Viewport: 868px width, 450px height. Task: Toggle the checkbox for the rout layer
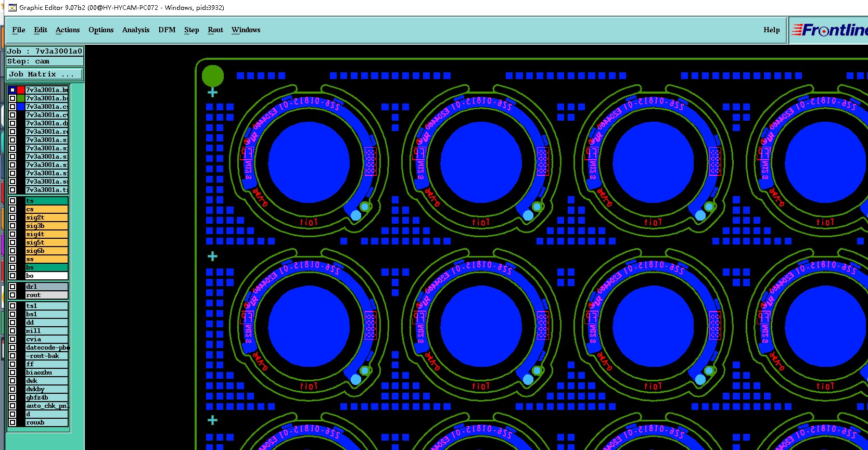[x=12, y=295]
